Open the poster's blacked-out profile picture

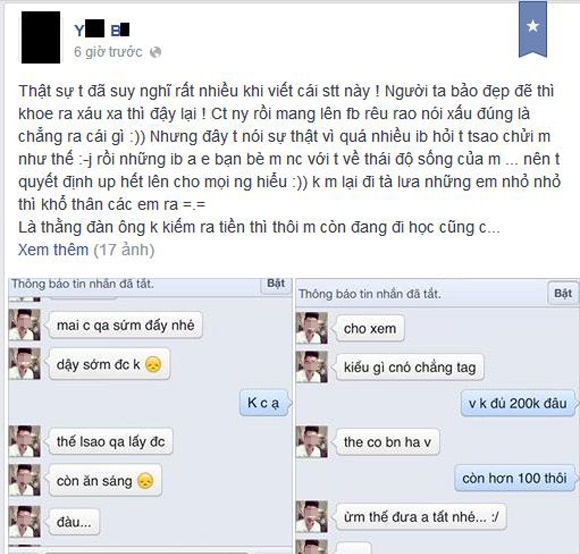(41, 37)
